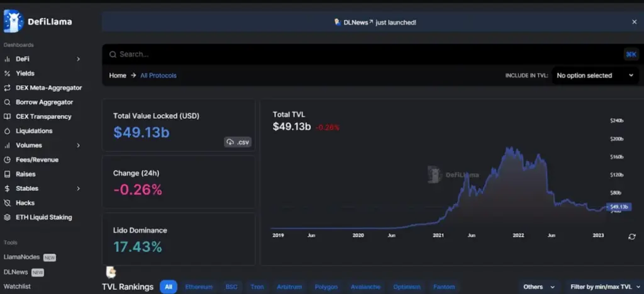Click the $240b label on chart axis
Screen dimensions: 644x294
[x=617, y=121]
